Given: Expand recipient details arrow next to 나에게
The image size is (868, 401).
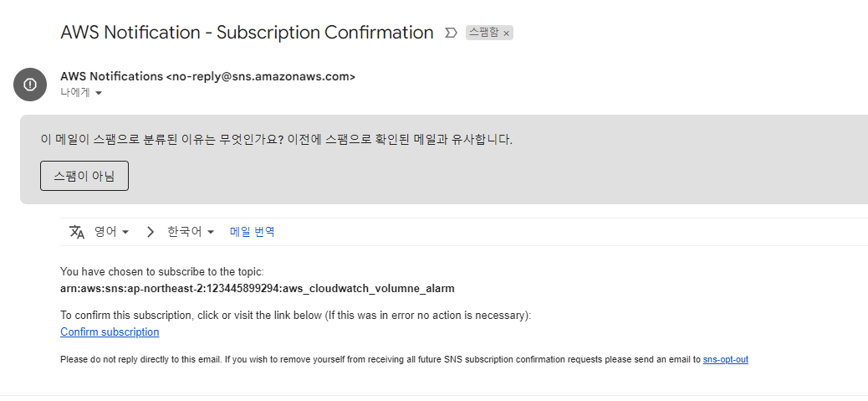Looking at the screenshot, I should [99, 93].
